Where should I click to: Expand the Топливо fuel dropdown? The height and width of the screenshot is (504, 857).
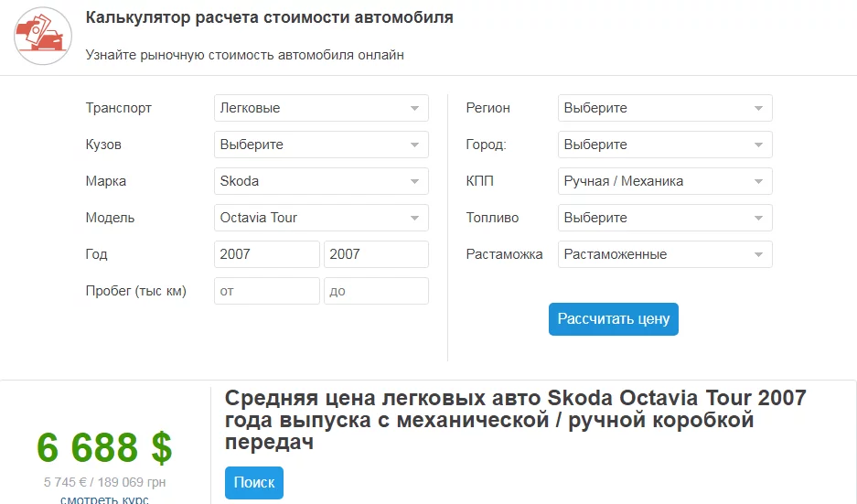(665, 218)
